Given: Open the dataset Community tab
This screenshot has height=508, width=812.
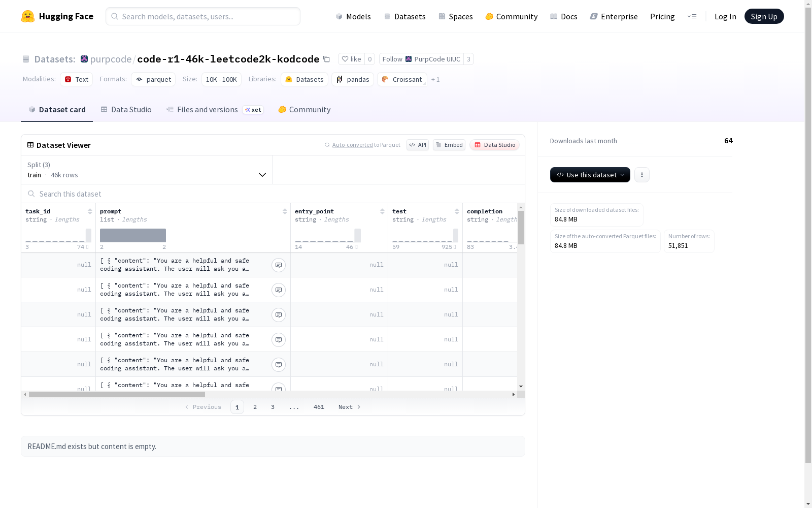Looking at the screenshot, I should click(x=304, y=110).
